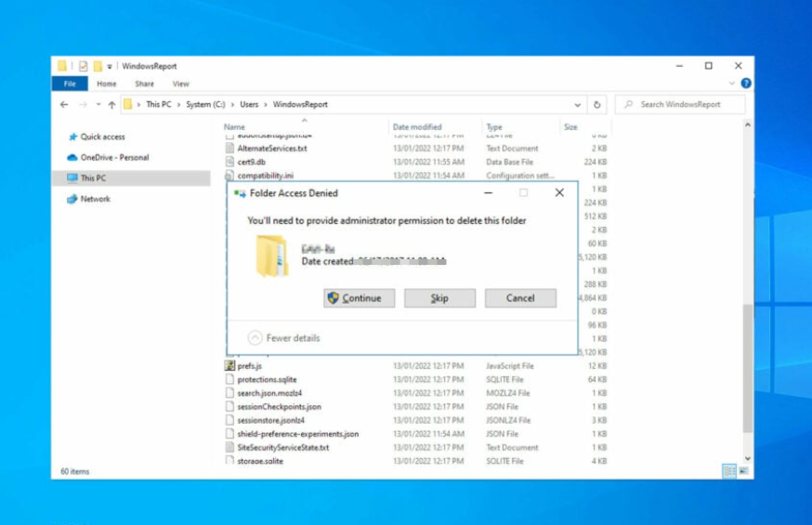The height and width of the screenshot is (525, 812).
Task: Click Quick Access Toolbar new folder icon
Action: [98, 66]
